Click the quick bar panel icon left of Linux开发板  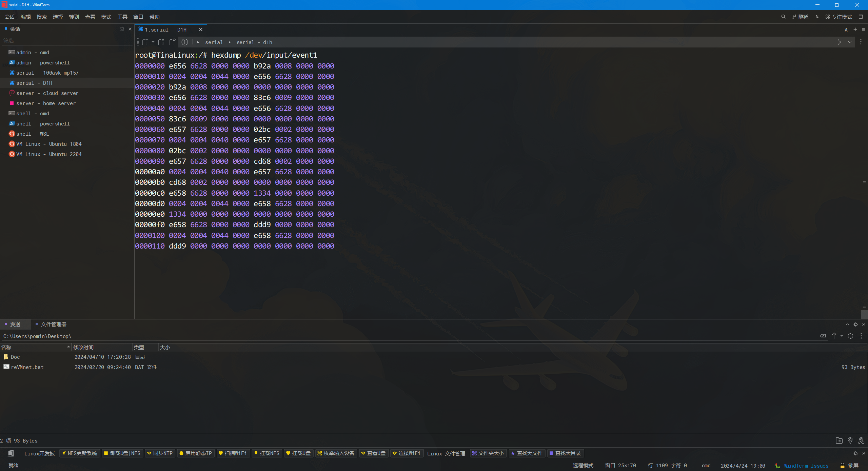(x=11, y=453)
